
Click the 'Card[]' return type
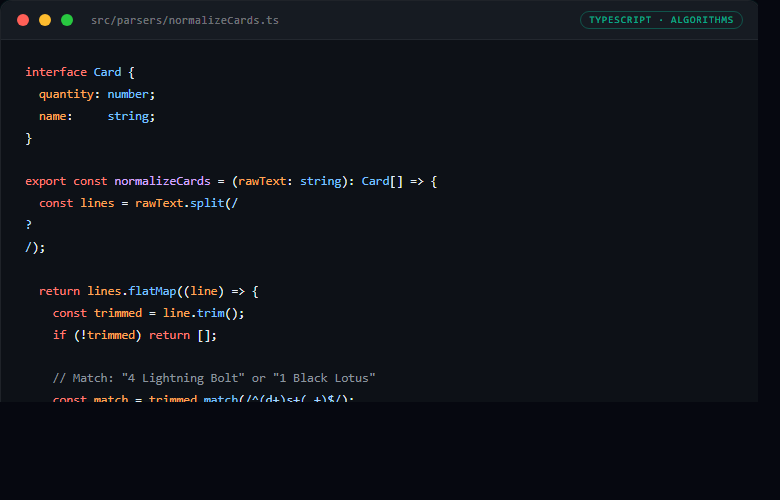coord(382,181)
